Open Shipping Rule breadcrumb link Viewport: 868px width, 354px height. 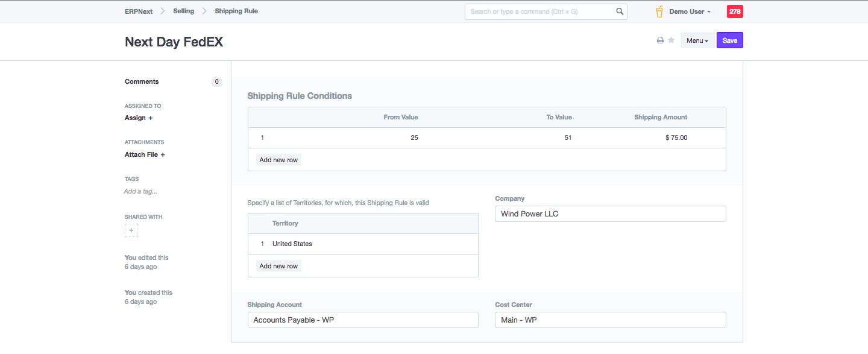(236, 11)
